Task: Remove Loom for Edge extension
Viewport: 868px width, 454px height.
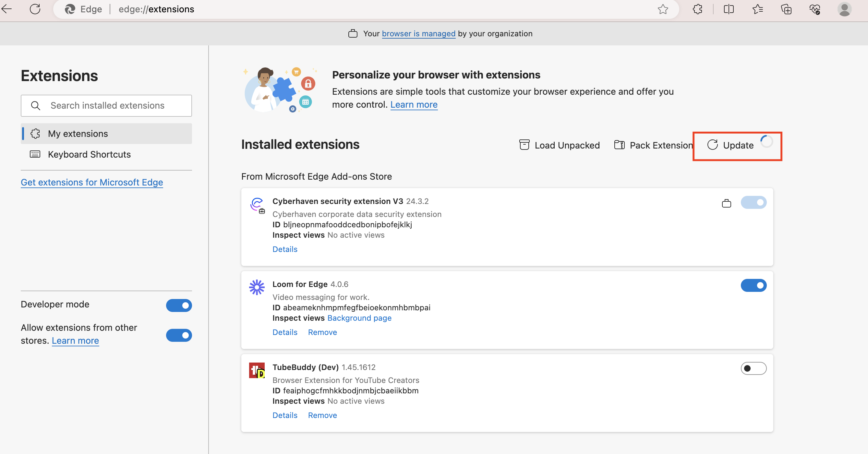Action: pos(322,332)
